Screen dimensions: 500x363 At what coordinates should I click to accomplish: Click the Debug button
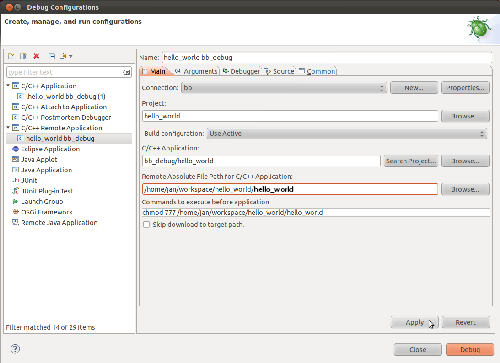click(x=470, y=349)
